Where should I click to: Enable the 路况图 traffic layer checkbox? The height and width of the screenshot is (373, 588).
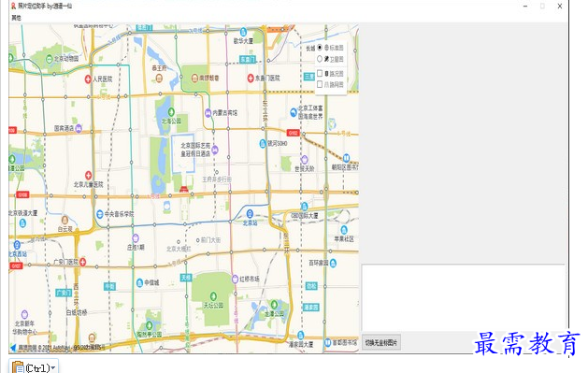coord(320,73)
